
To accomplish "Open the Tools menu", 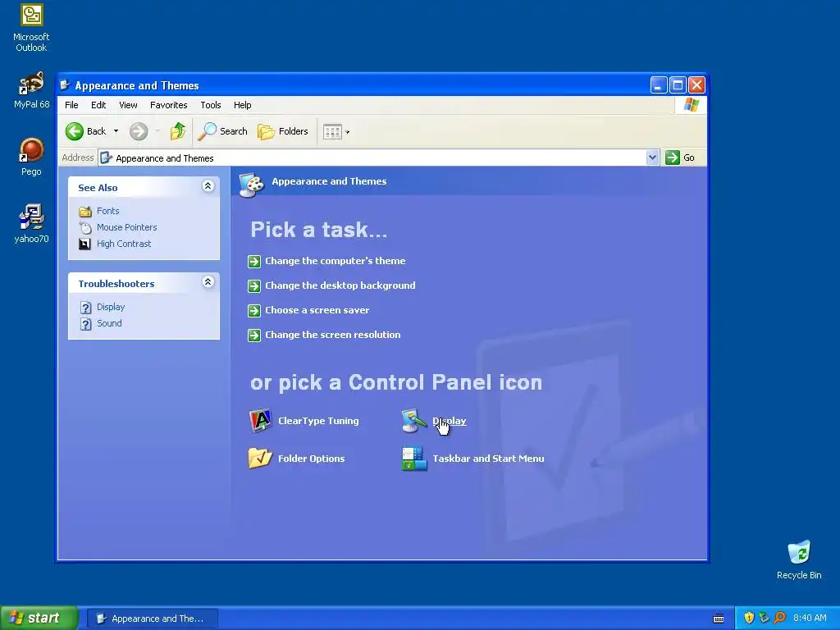I will (x=211, y=105).
